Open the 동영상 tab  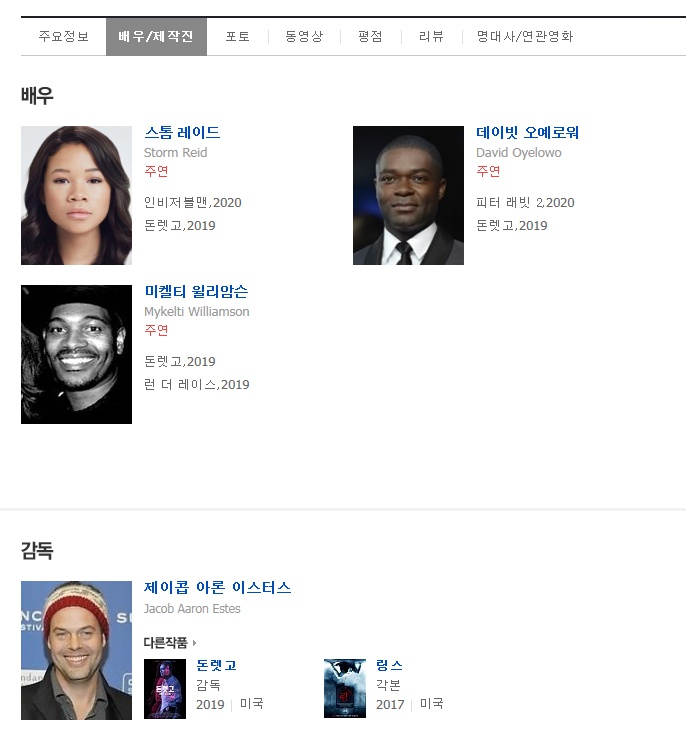[x=304, y=36]
